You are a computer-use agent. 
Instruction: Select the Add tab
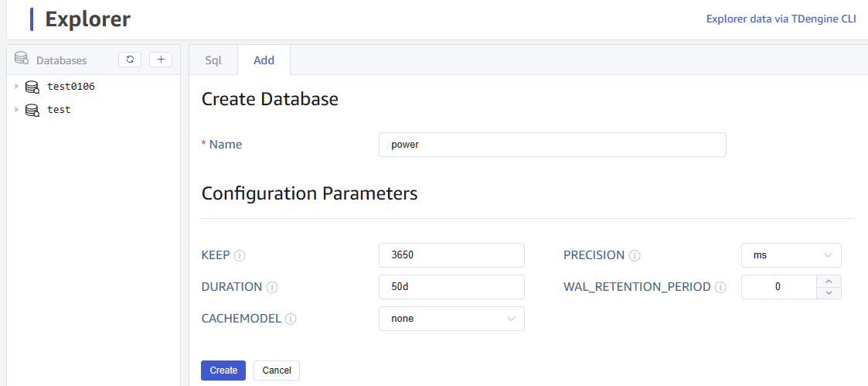pos(264,60)
